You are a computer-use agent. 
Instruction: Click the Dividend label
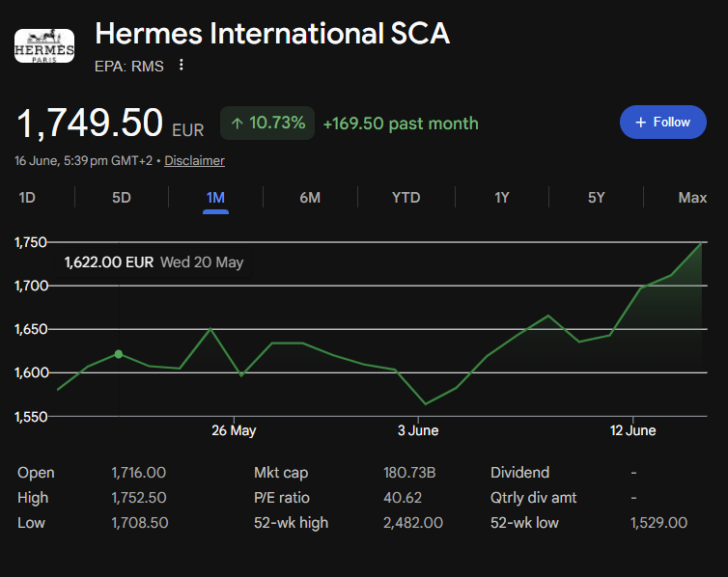(520, 473)
